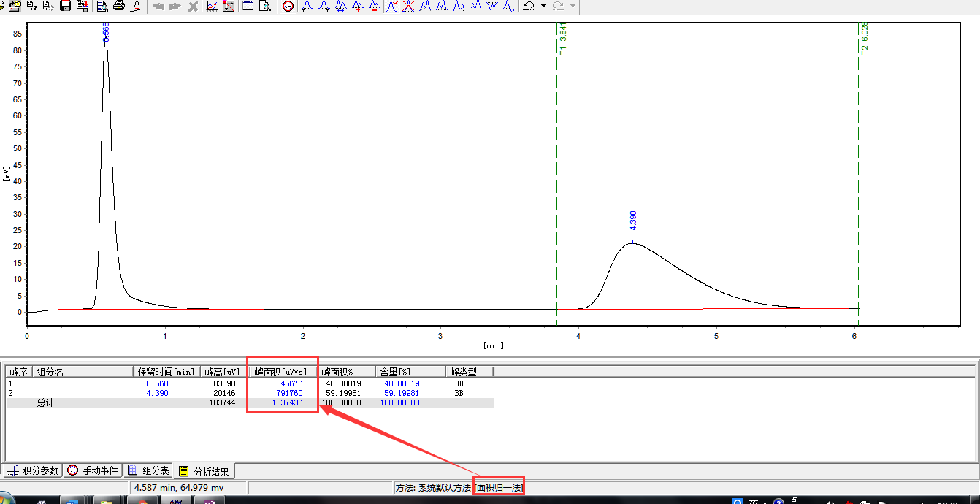Open the 手动事件 tab
Screen dimensions: 980x504
coord(93,470)
